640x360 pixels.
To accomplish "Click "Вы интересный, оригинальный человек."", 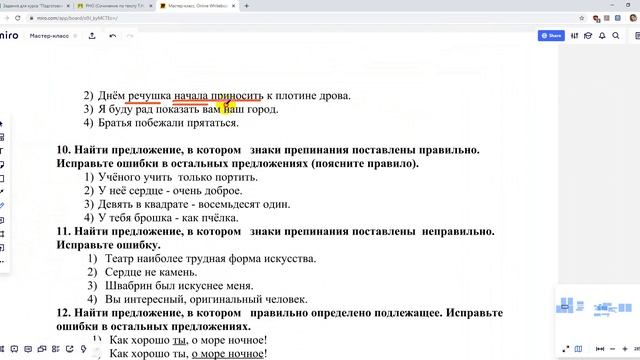I will click(206, 299).
